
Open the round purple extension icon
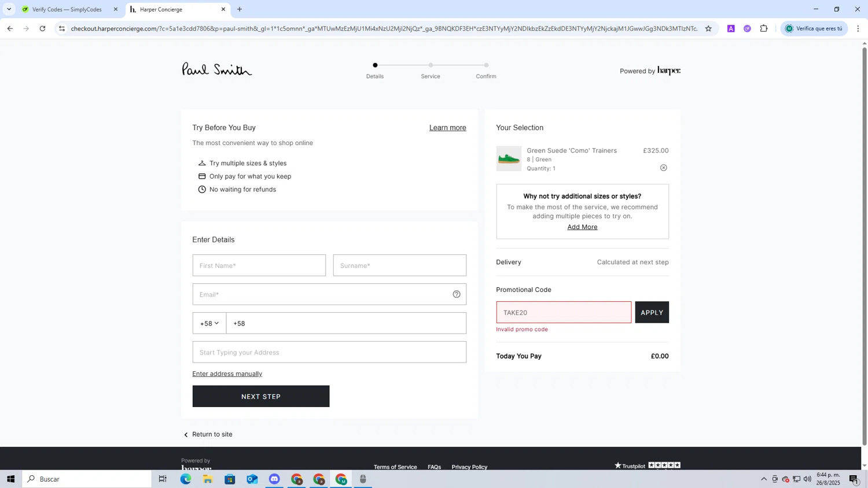point(747,28)
